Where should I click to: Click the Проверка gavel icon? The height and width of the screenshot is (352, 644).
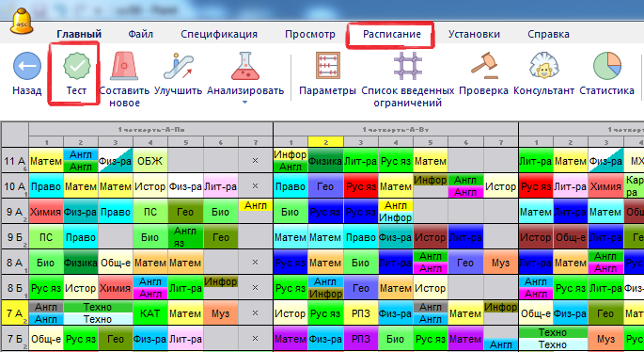484,66
